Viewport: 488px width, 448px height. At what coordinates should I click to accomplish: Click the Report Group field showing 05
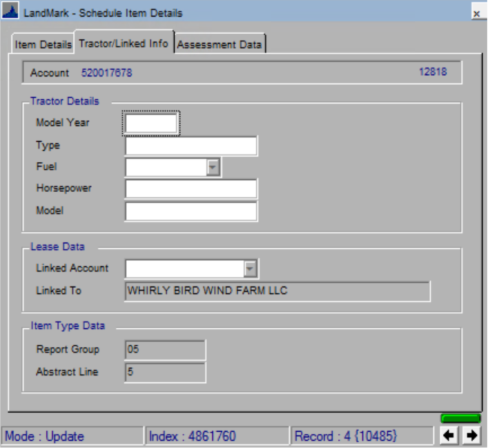[x=165, y=349]
